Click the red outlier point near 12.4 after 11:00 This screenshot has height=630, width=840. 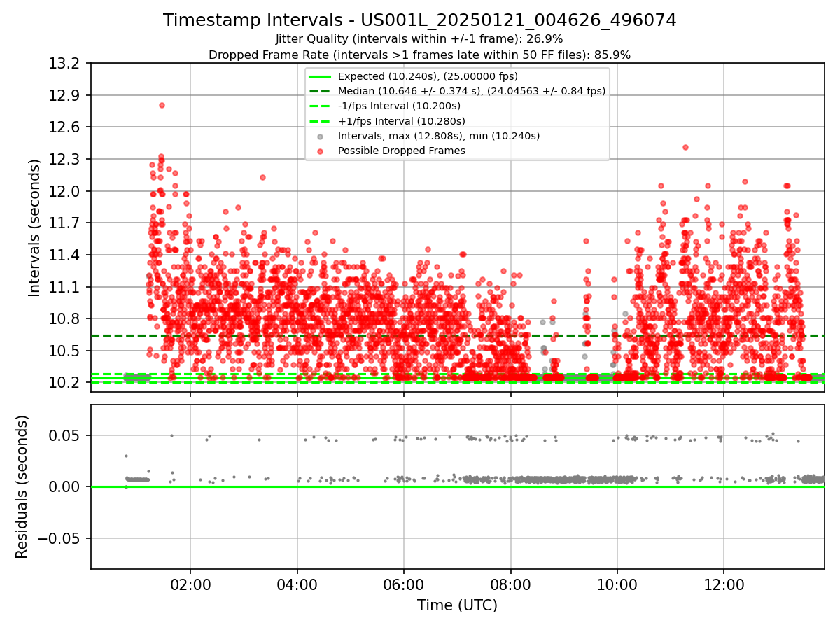coord(685,147)
